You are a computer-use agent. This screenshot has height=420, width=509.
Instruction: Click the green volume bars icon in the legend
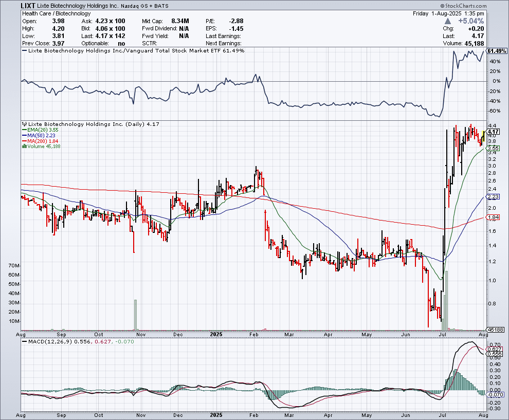[24, 146]
